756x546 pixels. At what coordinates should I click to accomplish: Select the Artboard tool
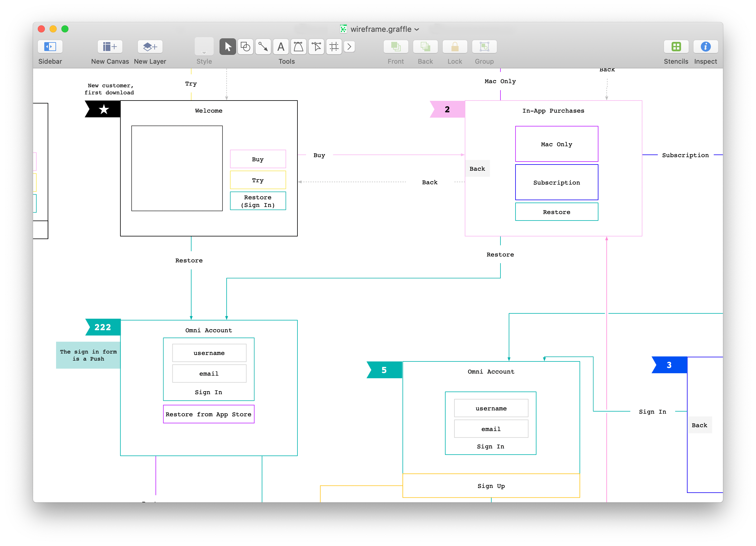tap(334, 47)
